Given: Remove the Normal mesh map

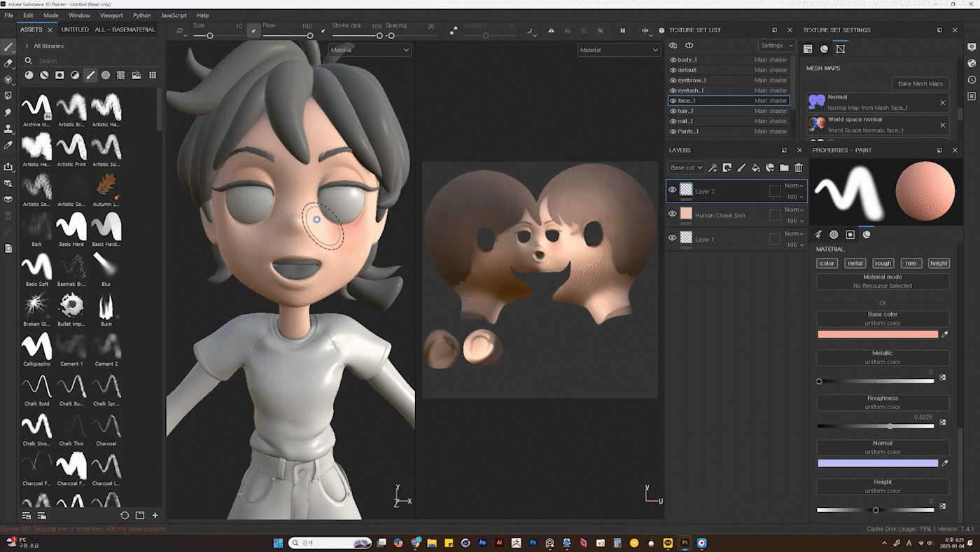Looking at the screenshot, I should click(942, 102).
